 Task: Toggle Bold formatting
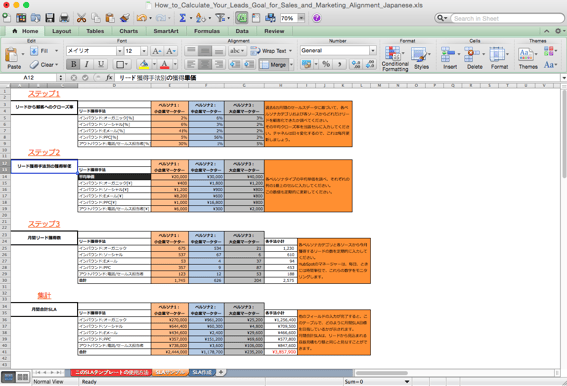point(73,64)
